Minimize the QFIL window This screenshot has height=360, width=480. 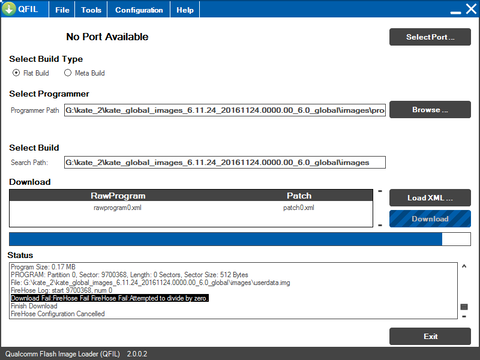click(456, 12)
